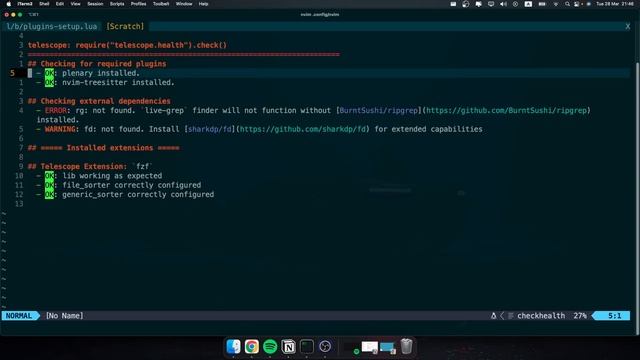This screenshot has height=360, width=640.
Task: Open the Session menu
Action: tap(95, 4)
